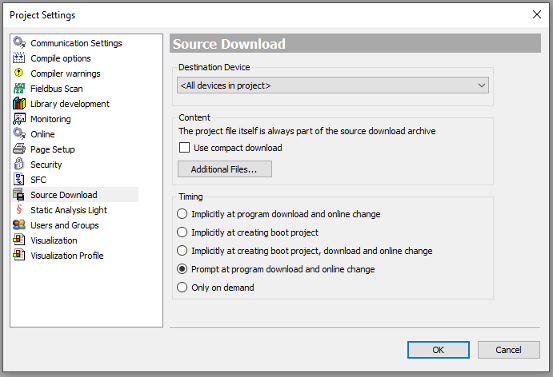
Task: Select Prompt at program download and online change
Action: click(x=182, y=269)
